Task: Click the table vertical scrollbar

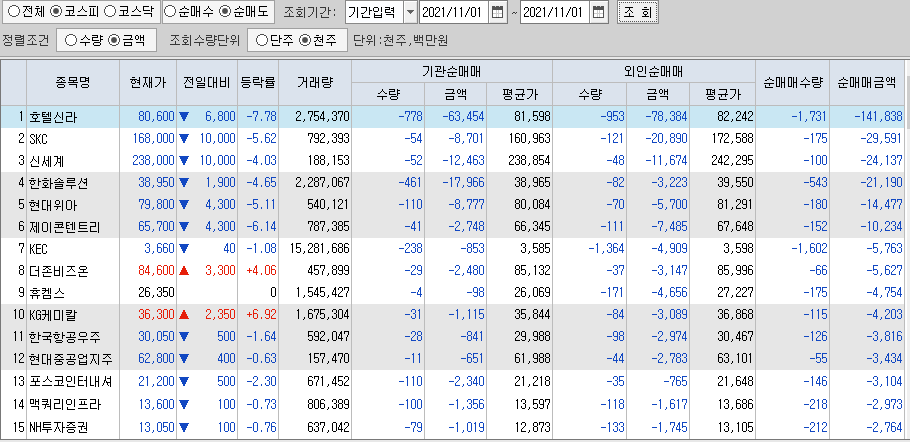Action: [x=907, y=249]
